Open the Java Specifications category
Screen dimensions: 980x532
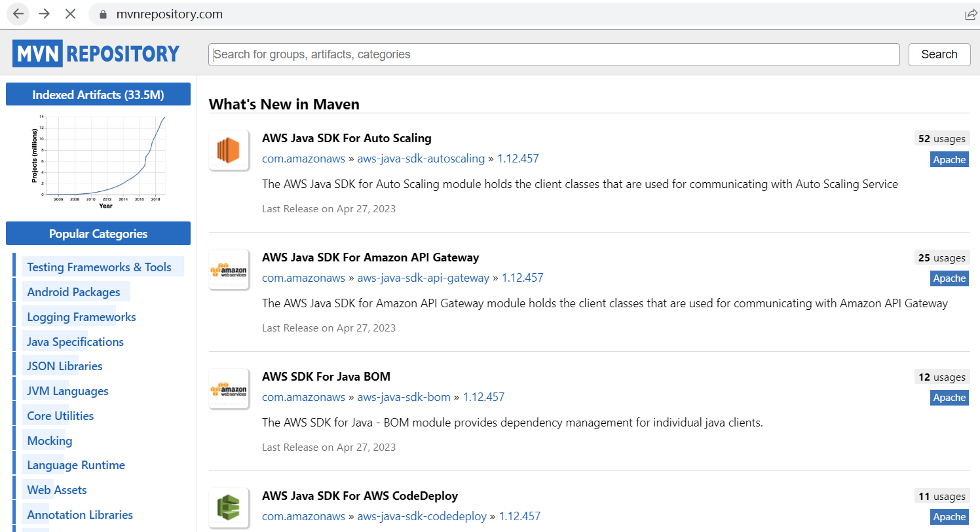point(75,341)
